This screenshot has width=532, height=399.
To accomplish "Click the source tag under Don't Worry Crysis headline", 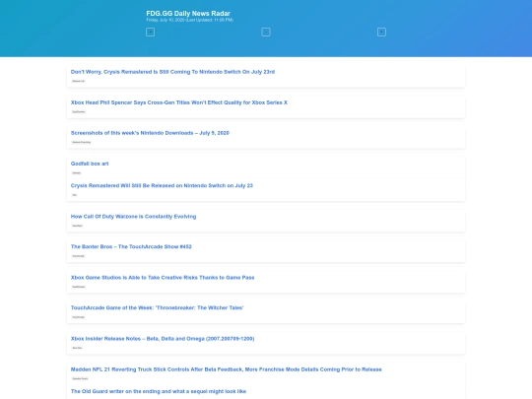I will (x=79, y=81).
